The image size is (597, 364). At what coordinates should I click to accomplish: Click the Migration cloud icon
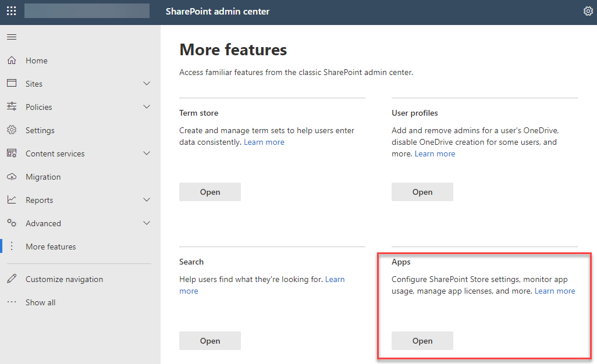(12, 177)
